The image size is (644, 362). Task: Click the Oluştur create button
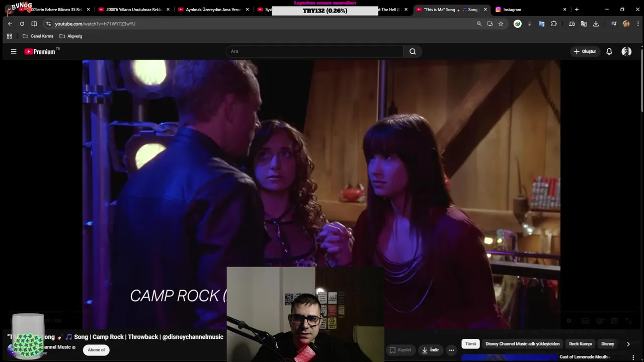(585, 51)
